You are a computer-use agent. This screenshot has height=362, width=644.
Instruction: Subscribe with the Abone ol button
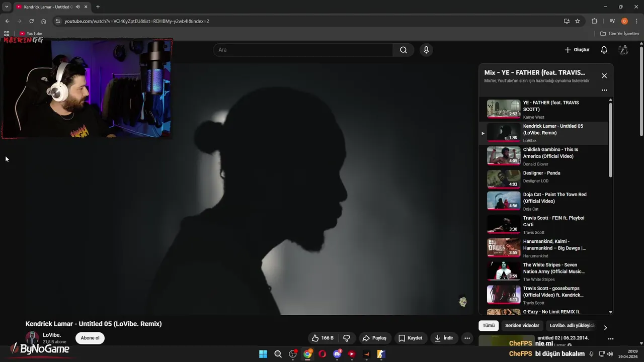point(90,338)
